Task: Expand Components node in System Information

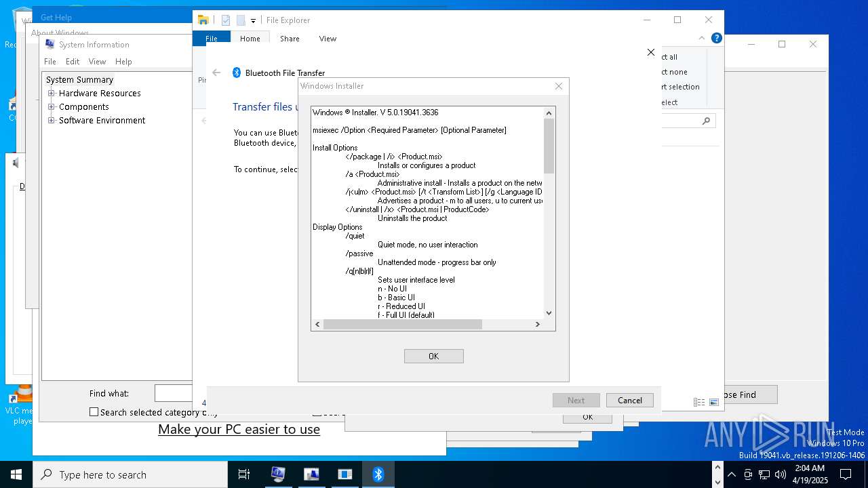Action: (51, 106)
